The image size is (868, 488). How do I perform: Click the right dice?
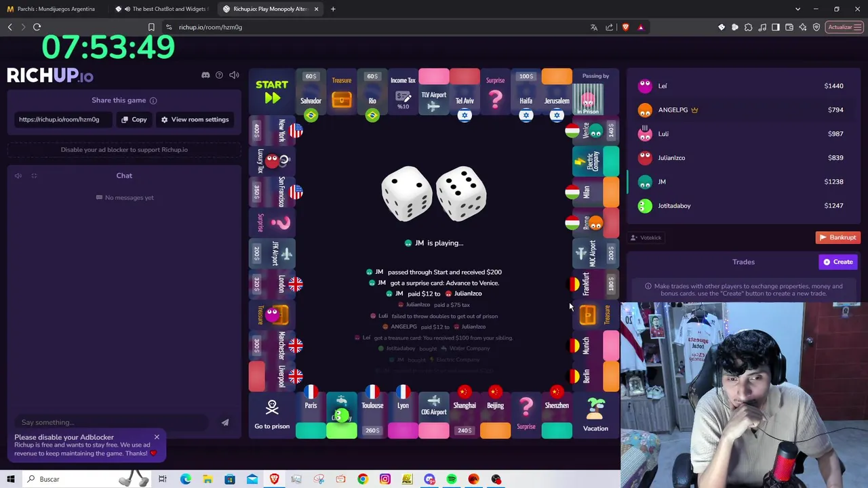point(461,194)
